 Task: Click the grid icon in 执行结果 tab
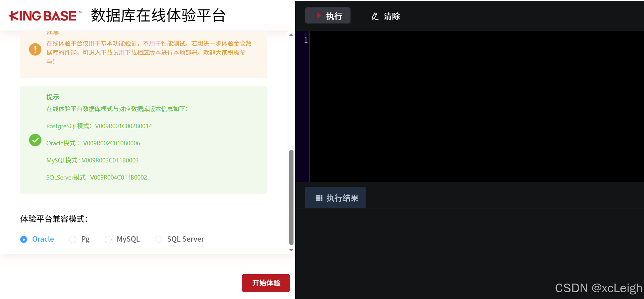(319, 198)
